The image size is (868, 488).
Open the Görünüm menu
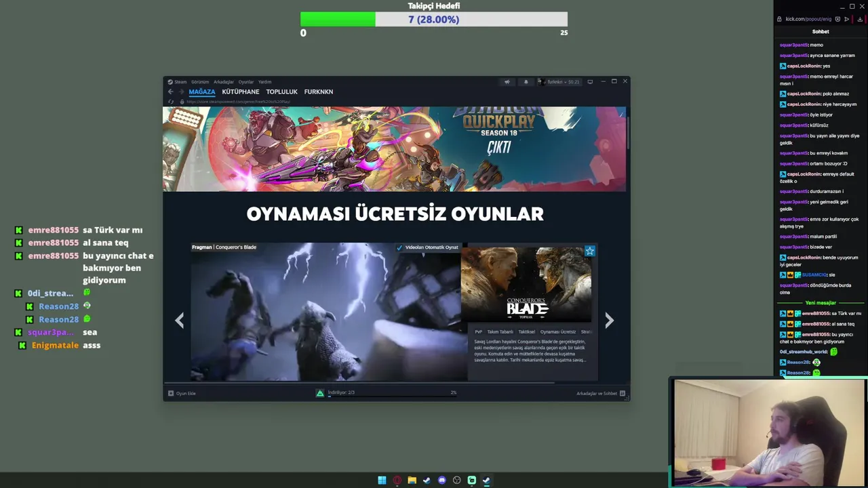[x=200, y=82]
